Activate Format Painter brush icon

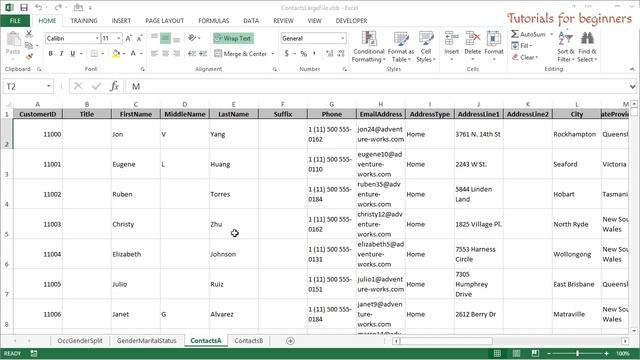29,56
